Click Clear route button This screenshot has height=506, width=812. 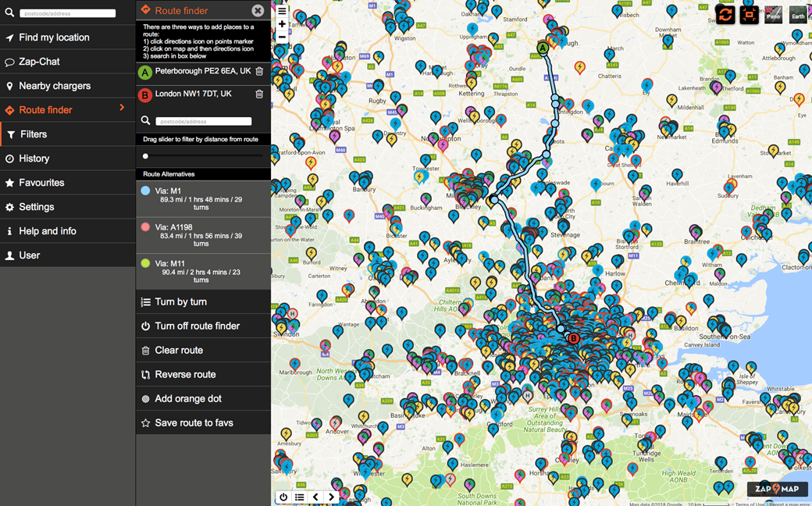pos(203,350)
